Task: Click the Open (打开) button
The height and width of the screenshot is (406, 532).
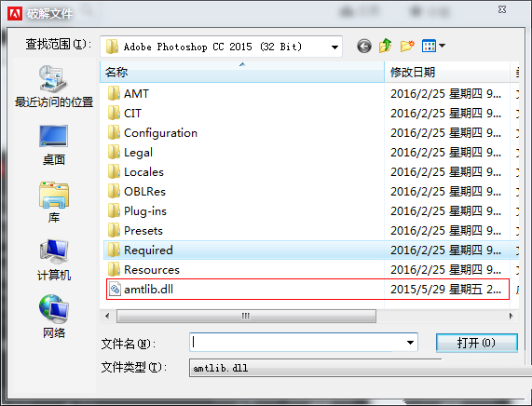Action: pyautogui.click(x=477, y=343)
